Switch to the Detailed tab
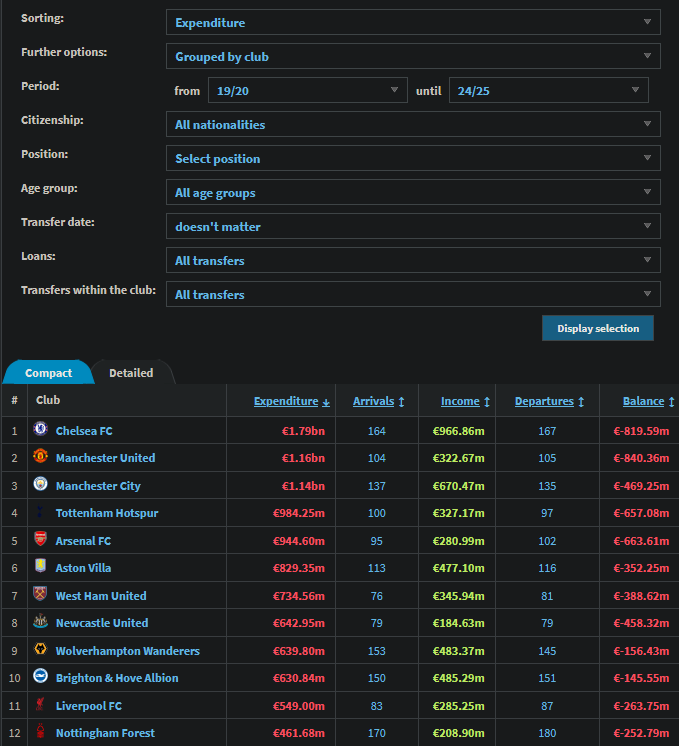 coord(131,373)
